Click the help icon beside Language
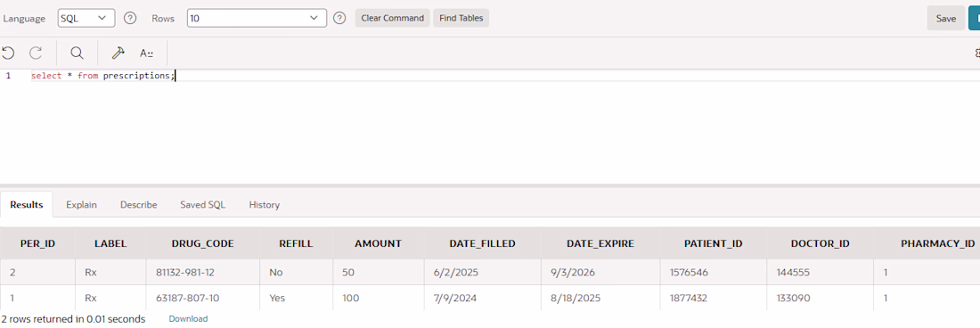 (x=130, y=18)
